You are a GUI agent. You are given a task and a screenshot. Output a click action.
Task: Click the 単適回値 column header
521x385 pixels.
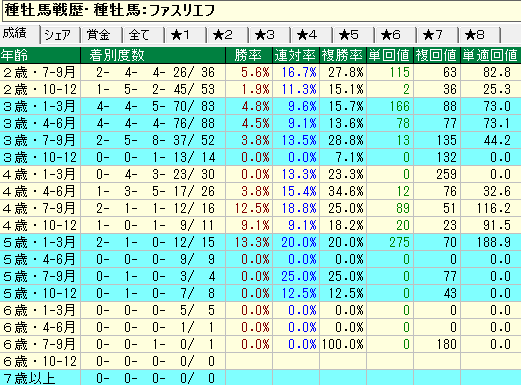[x=491, y=55]
